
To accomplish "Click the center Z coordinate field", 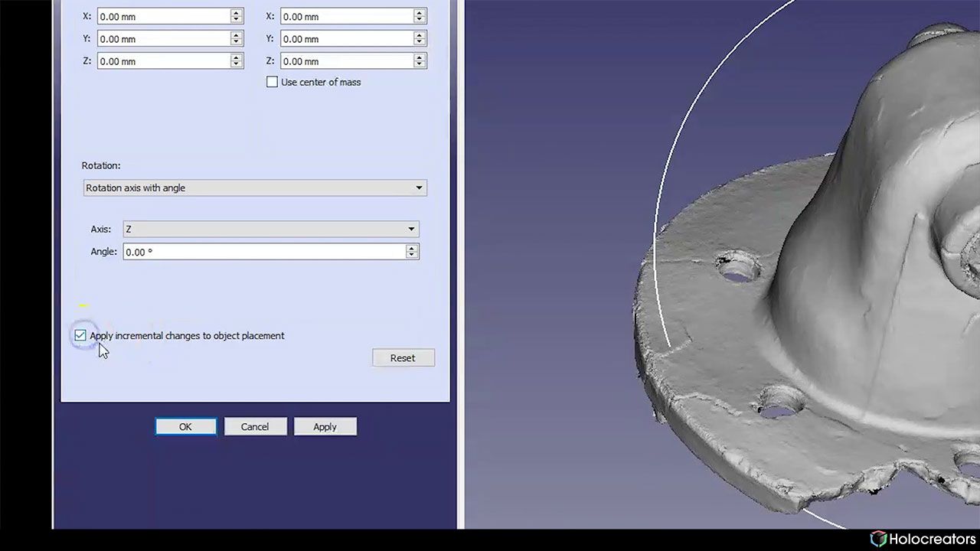I will [x=345, y=61].
